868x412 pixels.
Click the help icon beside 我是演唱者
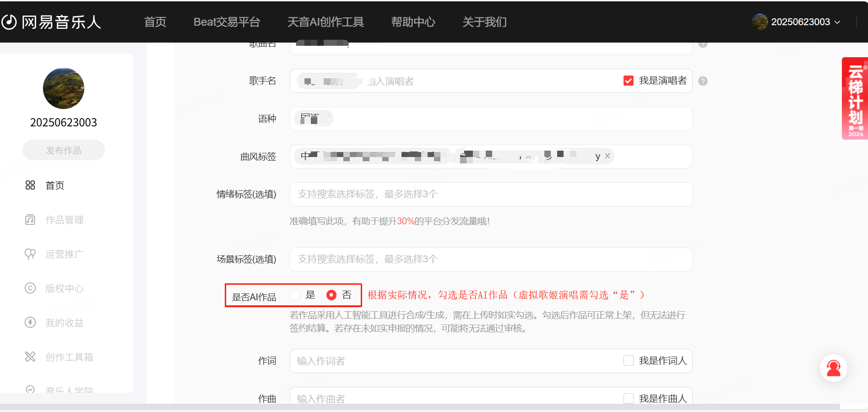pos(703,81)
